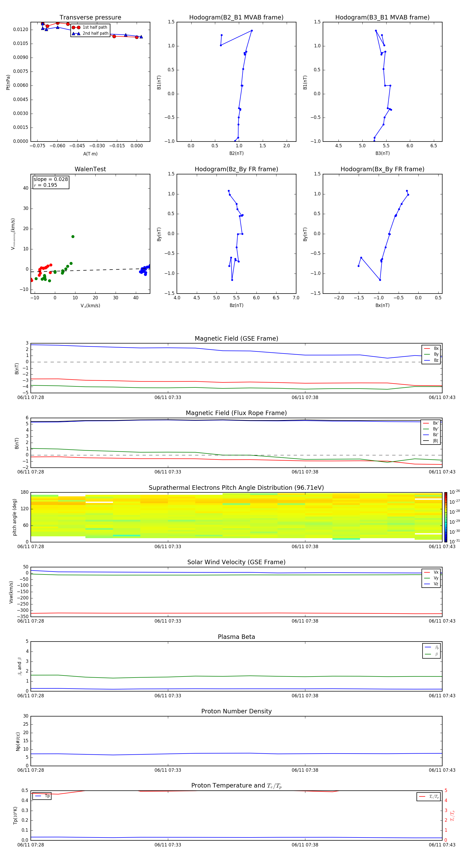Click the "Bx(nT)" x-axis label

point(382,305)
